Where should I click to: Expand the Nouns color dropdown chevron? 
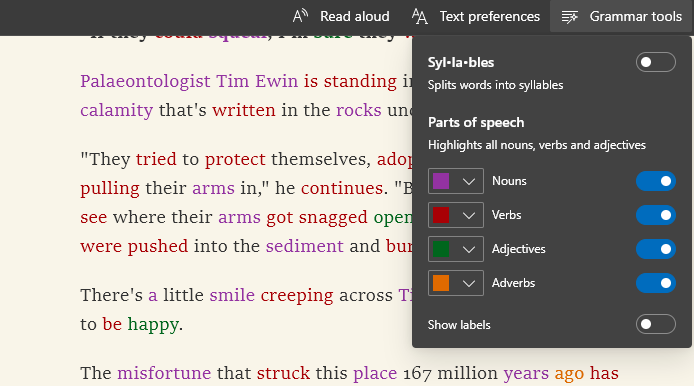(x=469, y=181)
